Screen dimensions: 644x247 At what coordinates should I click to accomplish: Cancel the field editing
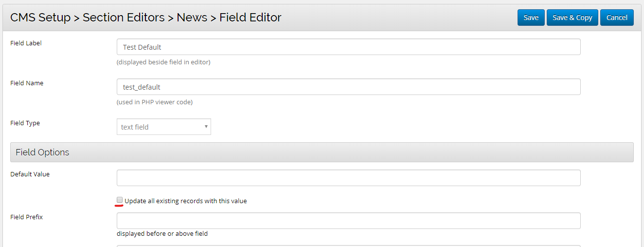click(x=616, y=18)
